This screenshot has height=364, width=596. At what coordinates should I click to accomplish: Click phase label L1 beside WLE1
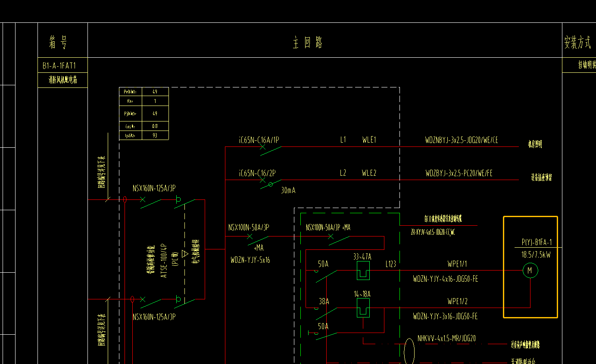343,140
